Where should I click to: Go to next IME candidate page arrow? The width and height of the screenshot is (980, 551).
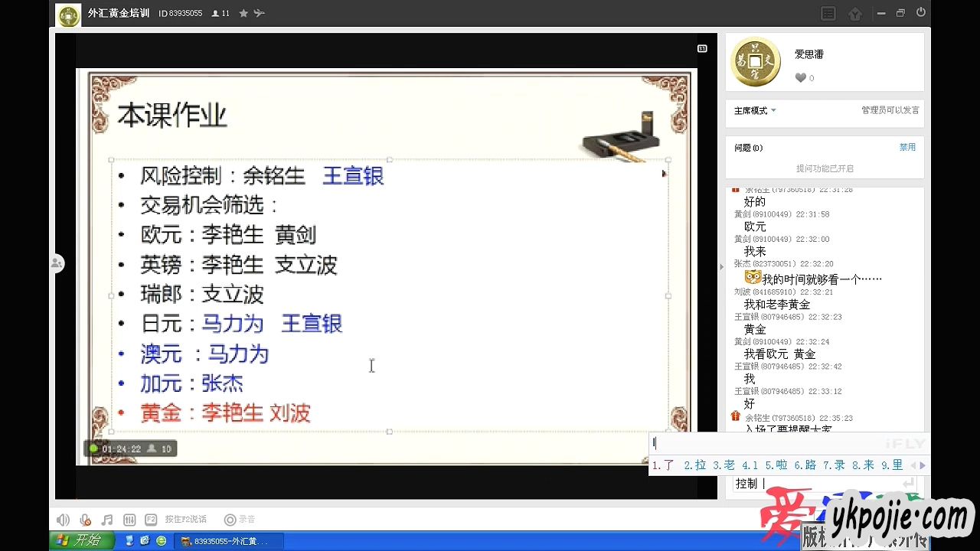coord(923,465)
